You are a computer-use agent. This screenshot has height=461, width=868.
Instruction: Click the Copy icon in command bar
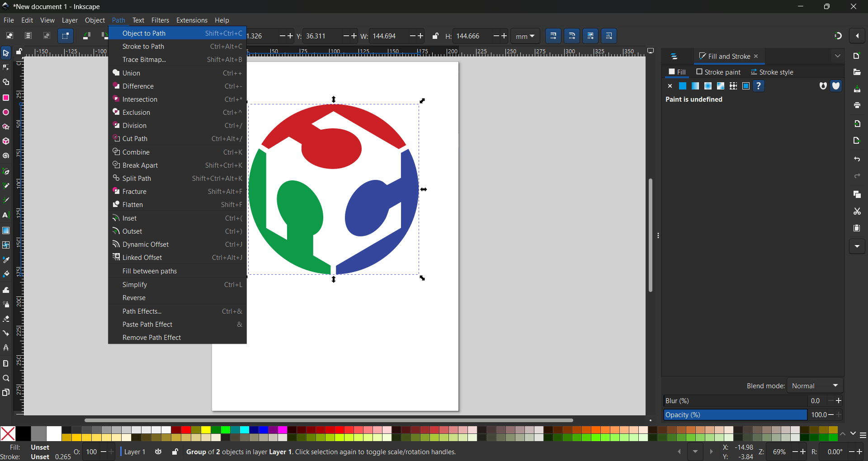[857, 194]
